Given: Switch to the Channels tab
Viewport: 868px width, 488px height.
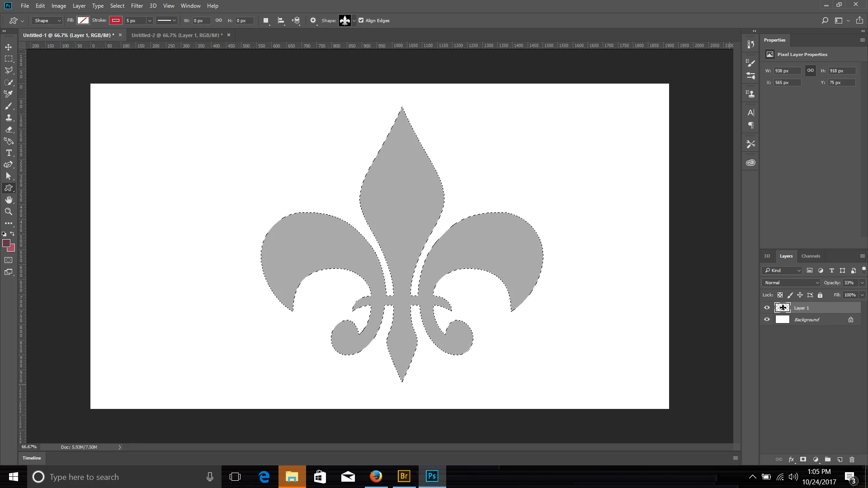Looking at the screenshot, I should (x=810, y=256).
